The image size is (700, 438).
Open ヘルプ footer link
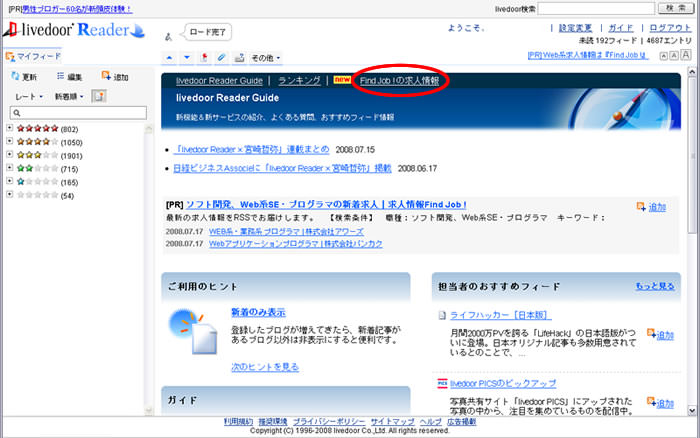(x=430, y=421)
